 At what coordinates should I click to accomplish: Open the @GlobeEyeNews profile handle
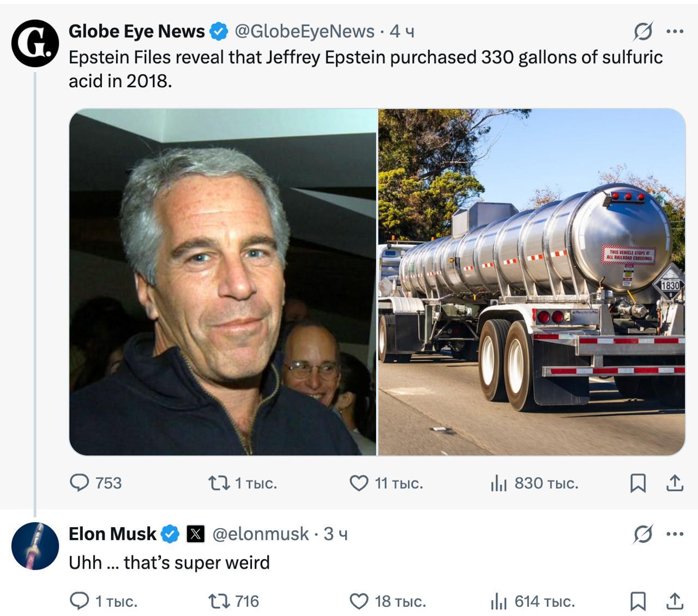click(x=304, y=32)
